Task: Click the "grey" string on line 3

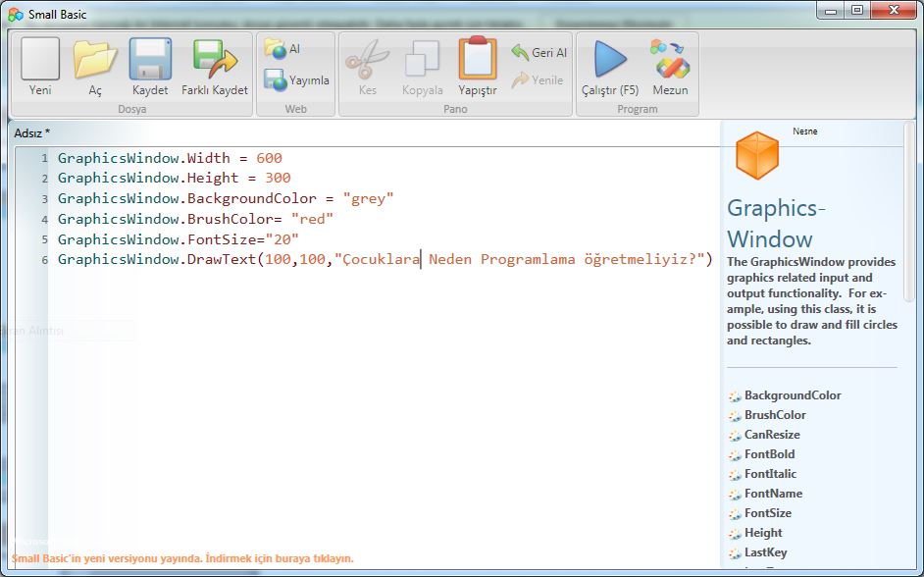Action: (x=368, y=198)
